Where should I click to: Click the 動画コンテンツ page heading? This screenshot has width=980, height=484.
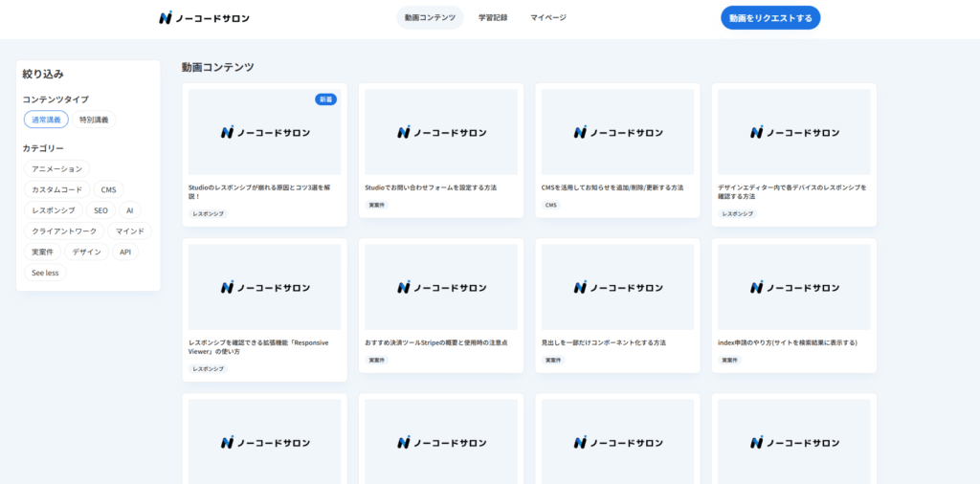pyautogui.click(x=218, y=68)
